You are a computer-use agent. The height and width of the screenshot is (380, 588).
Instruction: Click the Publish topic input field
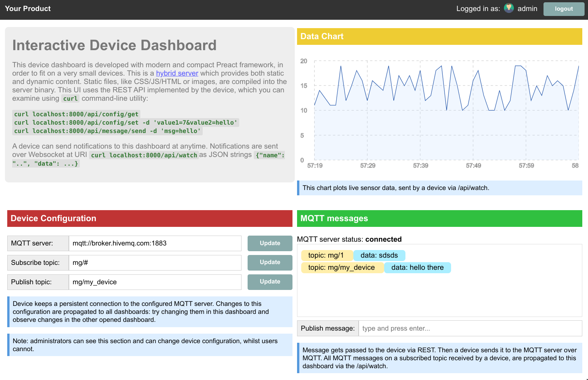point(155,282)
